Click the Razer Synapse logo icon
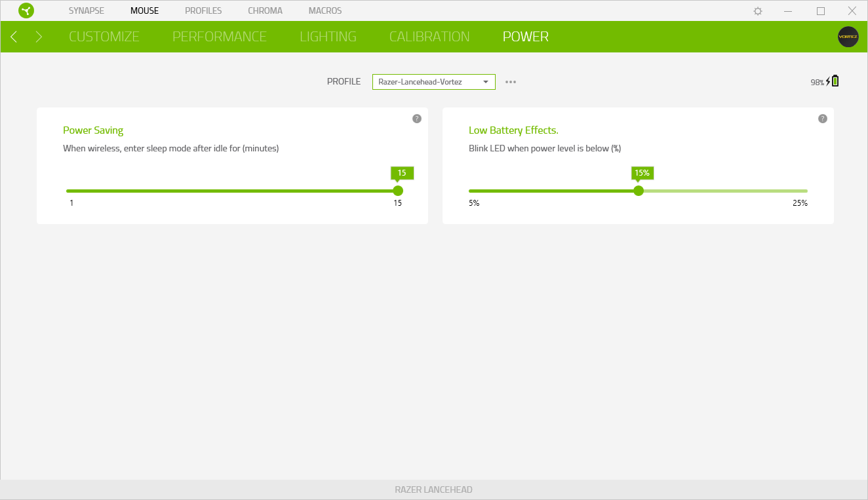The image size is (868, 500). (26, 10)
